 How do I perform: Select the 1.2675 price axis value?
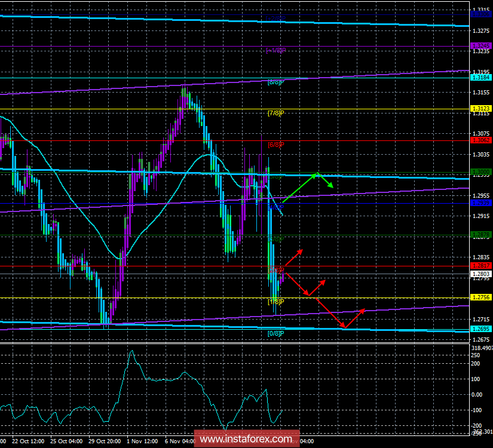click(482, 340)
